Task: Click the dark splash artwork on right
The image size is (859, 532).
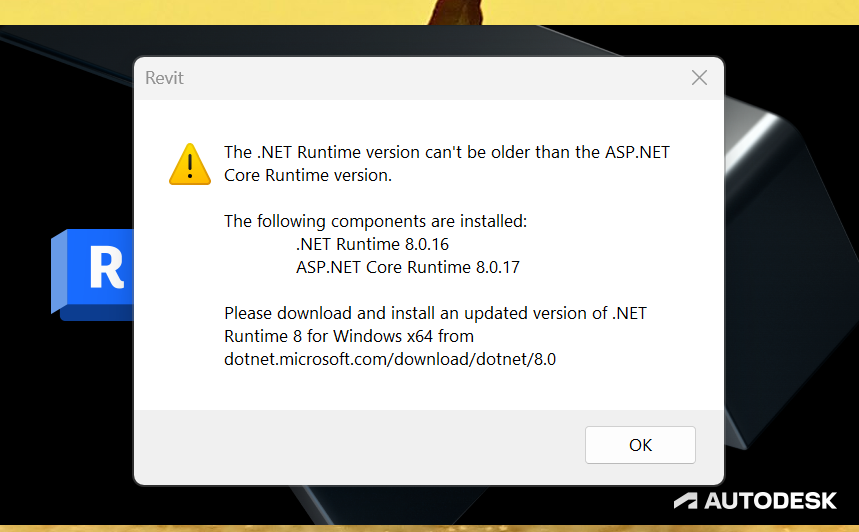Action: pyautogui.click(x=790, y=250)
